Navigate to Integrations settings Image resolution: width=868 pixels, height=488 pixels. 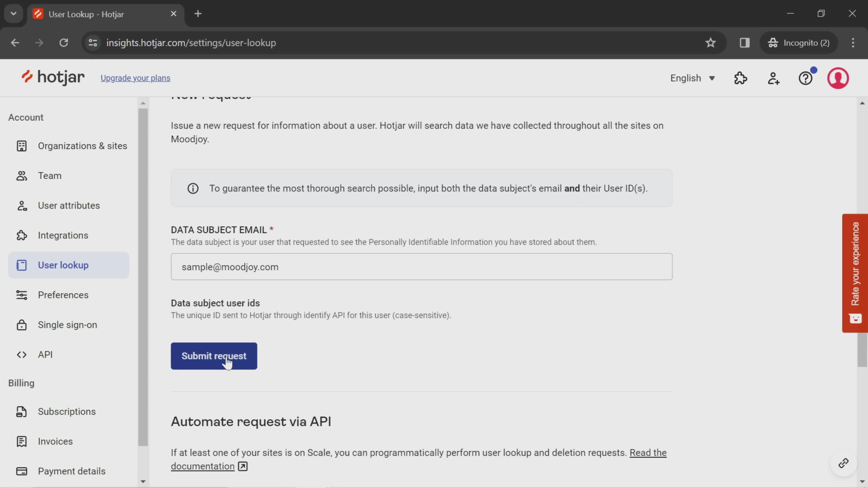63,235
